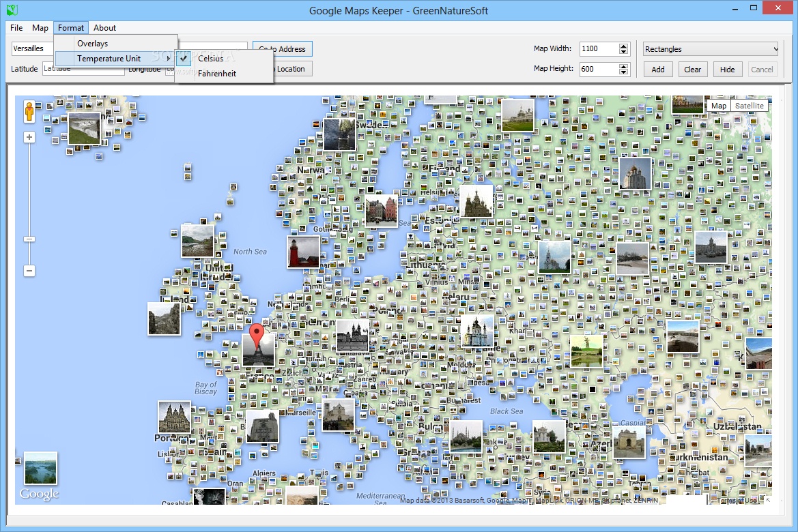Click the Black Sea map label
Screen dimensions: 798x532
507,411
